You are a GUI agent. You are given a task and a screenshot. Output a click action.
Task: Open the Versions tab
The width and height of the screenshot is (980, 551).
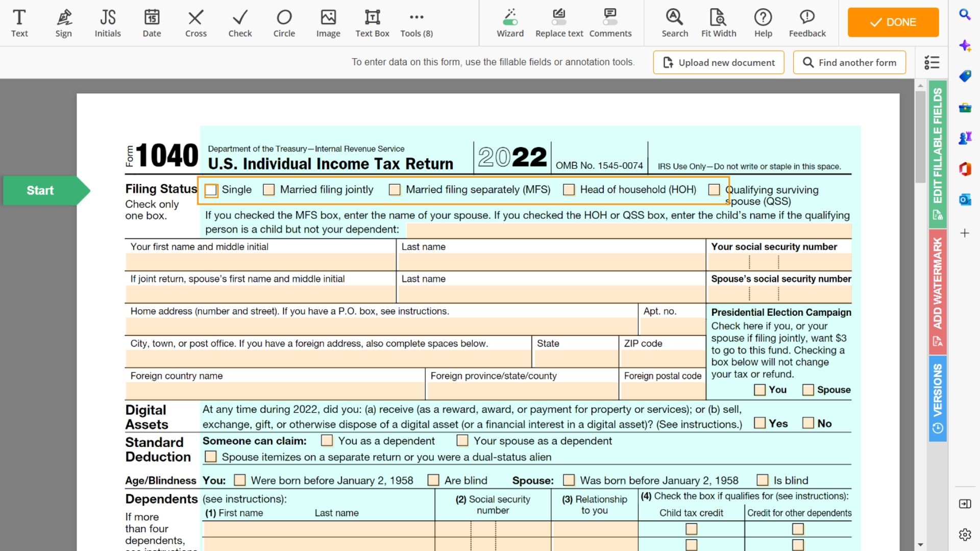(937, 397)
